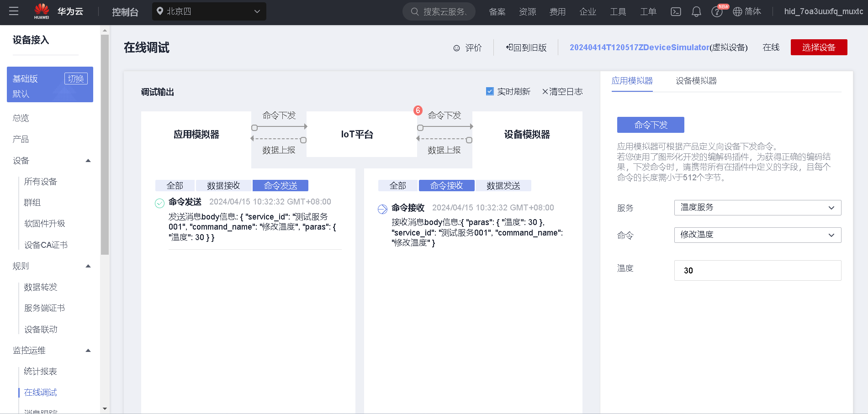The image size is (868, 414).
Task: Click the red 选择设备 button
Action: 819,47
